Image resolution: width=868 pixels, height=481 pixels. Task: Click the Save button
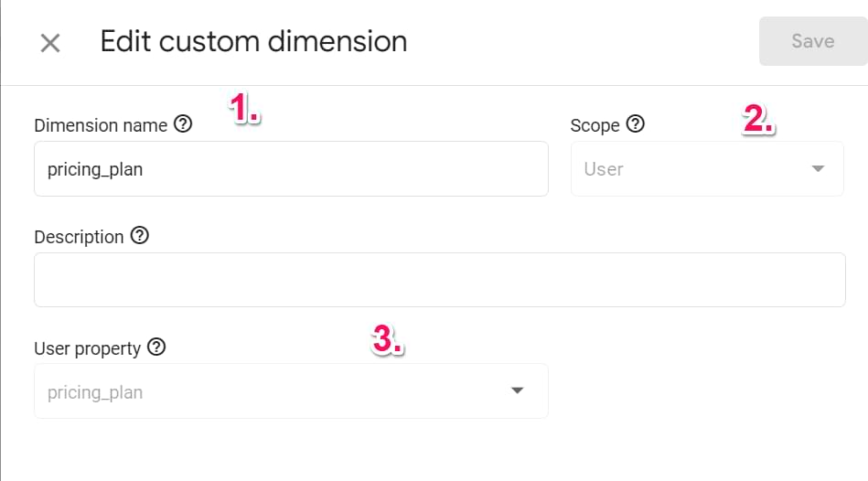coord(812,41)
